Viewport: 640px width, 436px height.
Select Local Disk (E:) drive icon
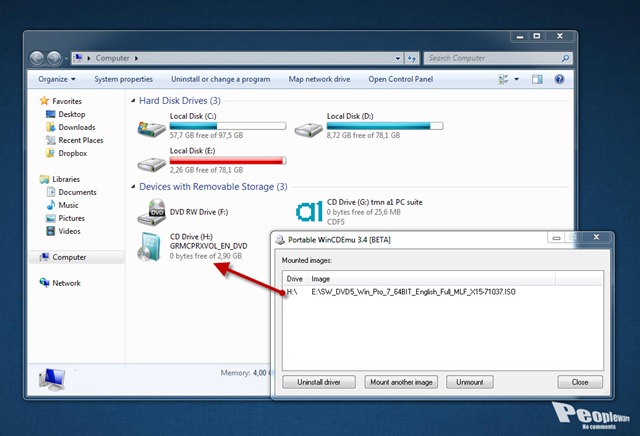(151, 164)
